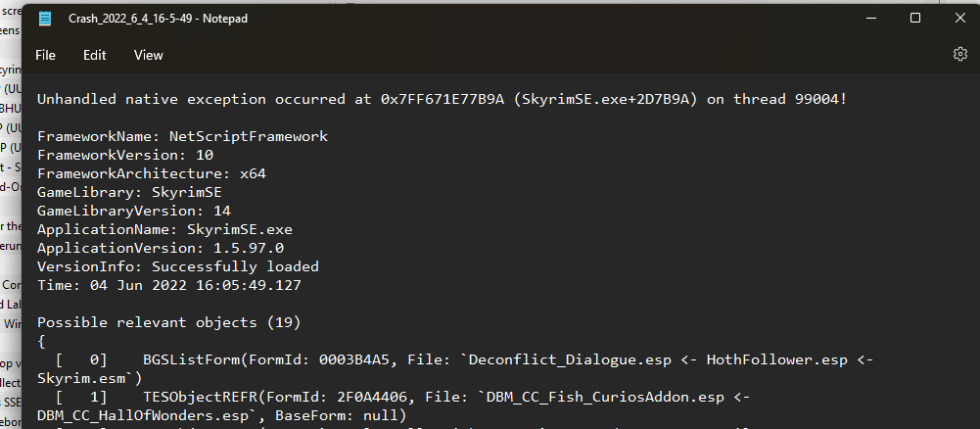Click the VersionInfo: Successfully loaded line
The height and width of the screenshot is (429, 980).
(177, 266)
